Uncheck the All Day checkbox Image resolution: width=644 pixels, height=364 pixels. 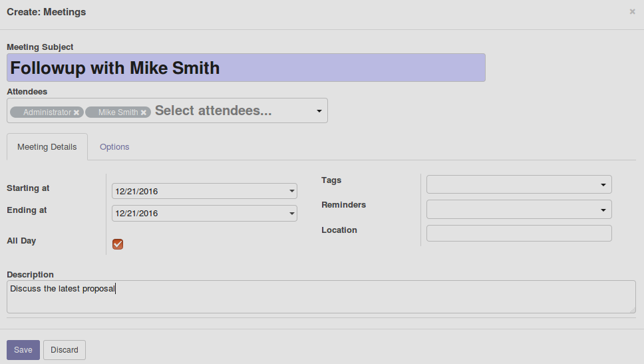coord(118,244)
